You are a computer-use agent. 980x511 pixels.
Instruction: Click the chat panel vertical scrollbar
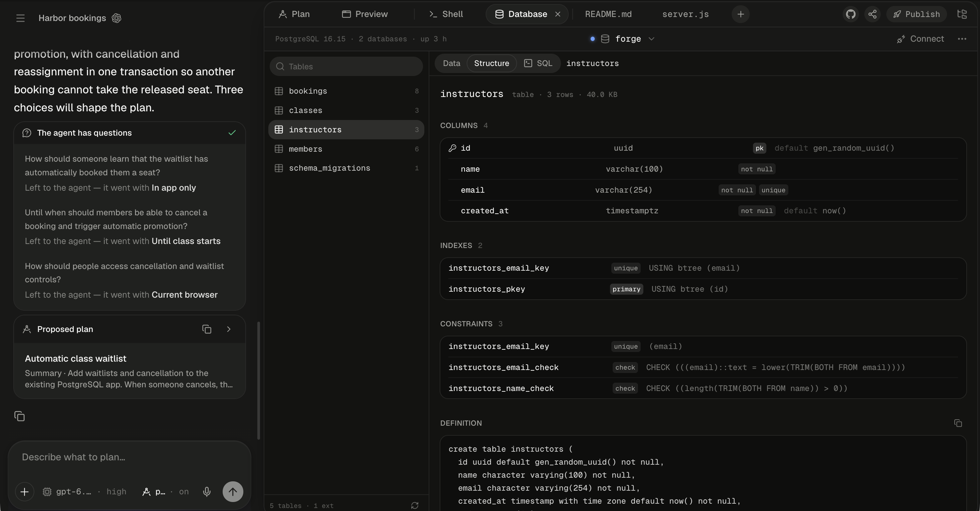click(x=259, y=380)
